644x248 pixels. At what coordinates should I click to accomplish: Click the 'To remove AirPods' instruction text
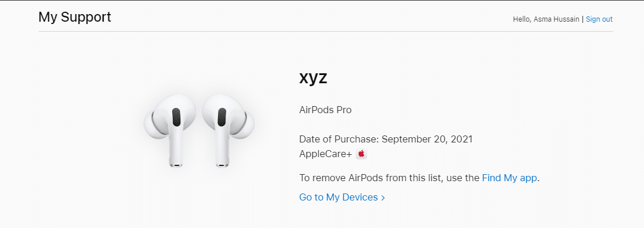click(x=389, y=178)
